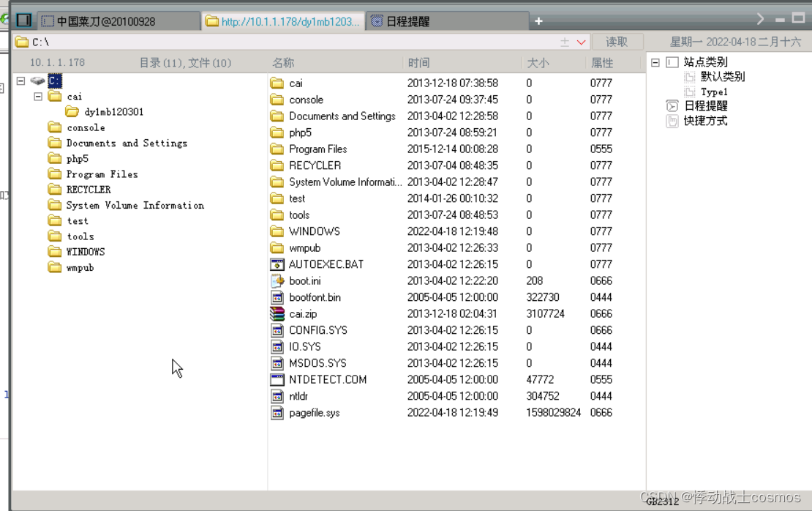Select the test folder in the tree
The image size is (812, 511).
(68, 221)
